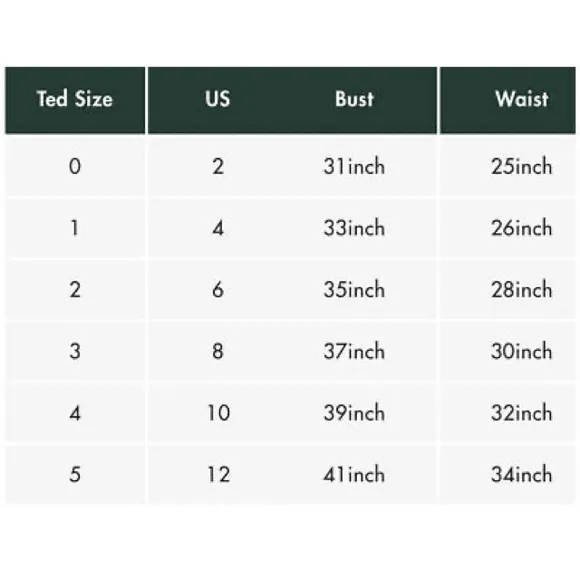Select the 35inch bust value
580x580 pixels.
354,290
